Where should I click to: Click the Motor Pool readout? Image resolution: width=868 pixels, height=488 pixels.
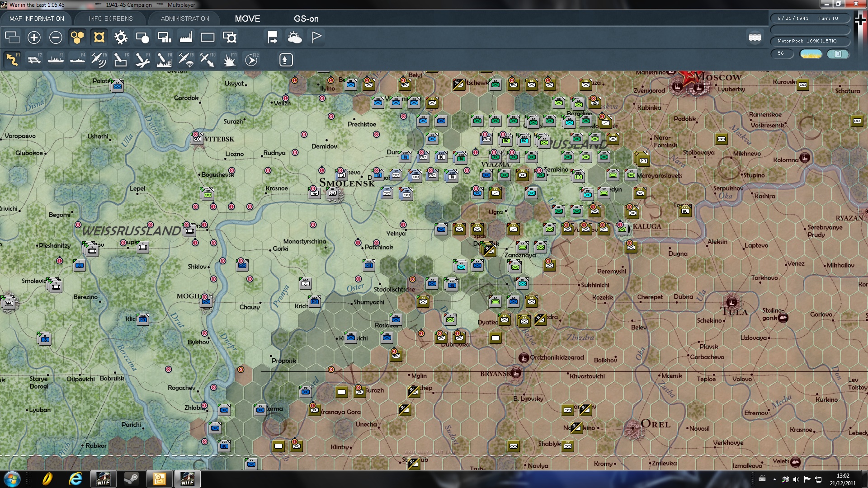(810, 41)
